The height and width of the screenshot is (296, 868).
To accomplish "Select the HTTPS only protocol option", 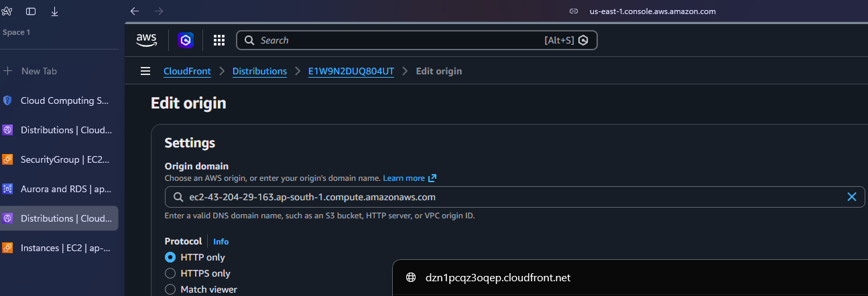I will click(170, 273).
